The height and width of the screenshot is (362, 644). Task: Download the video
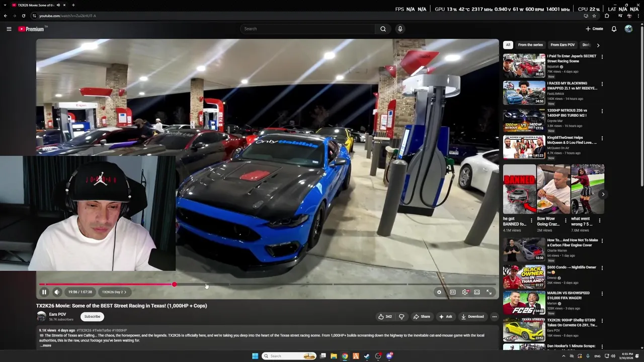(472, 317)
